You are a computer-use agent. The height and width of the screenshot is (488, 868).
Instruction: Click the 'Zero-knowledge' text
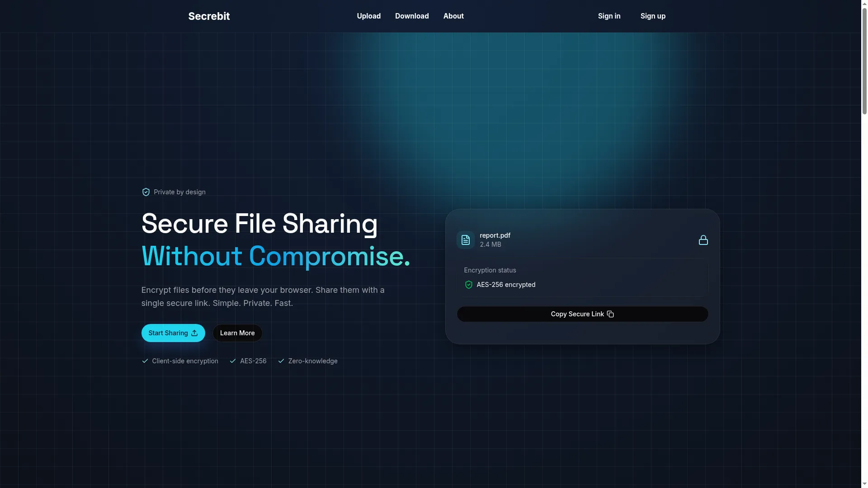click(x=313, y=361)
